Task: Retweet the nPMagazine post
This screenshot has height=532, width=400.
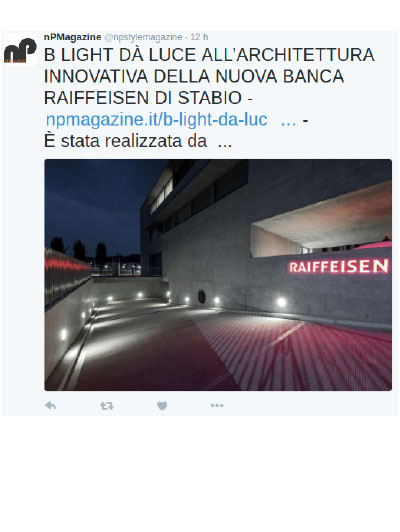Action: 107,405
